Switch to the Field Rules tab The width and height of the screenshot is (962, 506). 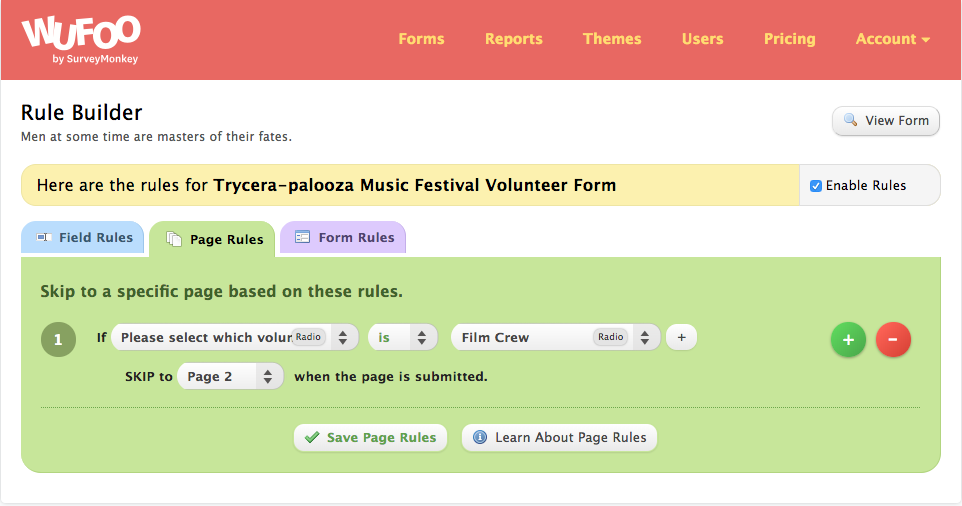(x=83, y=237)
